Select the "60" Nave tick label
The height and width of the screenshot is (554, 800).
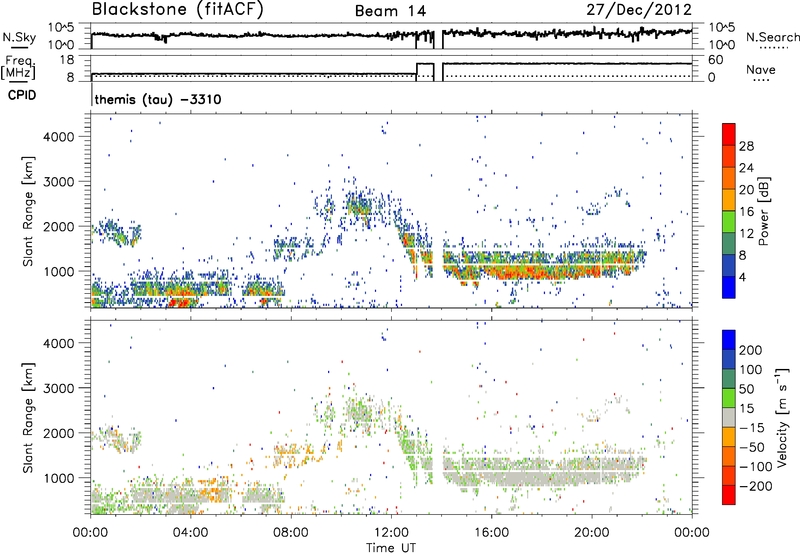[715, 60]
